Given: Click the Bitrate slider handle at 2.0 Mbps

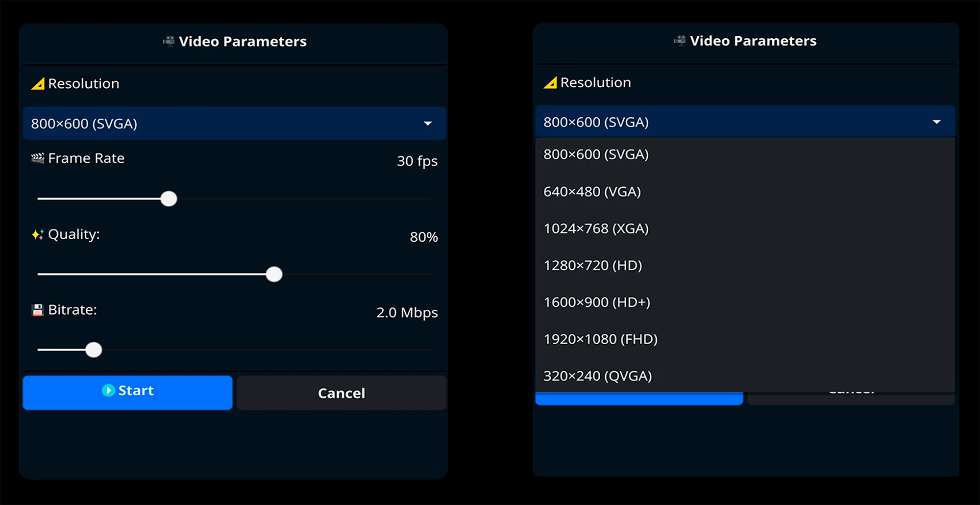Looking at the screenshot, I should tap(94, 350).
